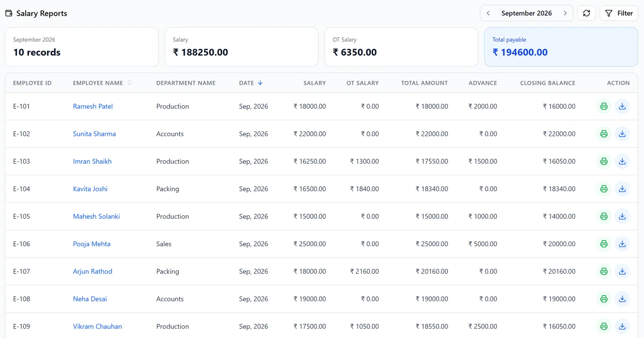
Task: Sort by Employee Name column
Action: point(102,83)
